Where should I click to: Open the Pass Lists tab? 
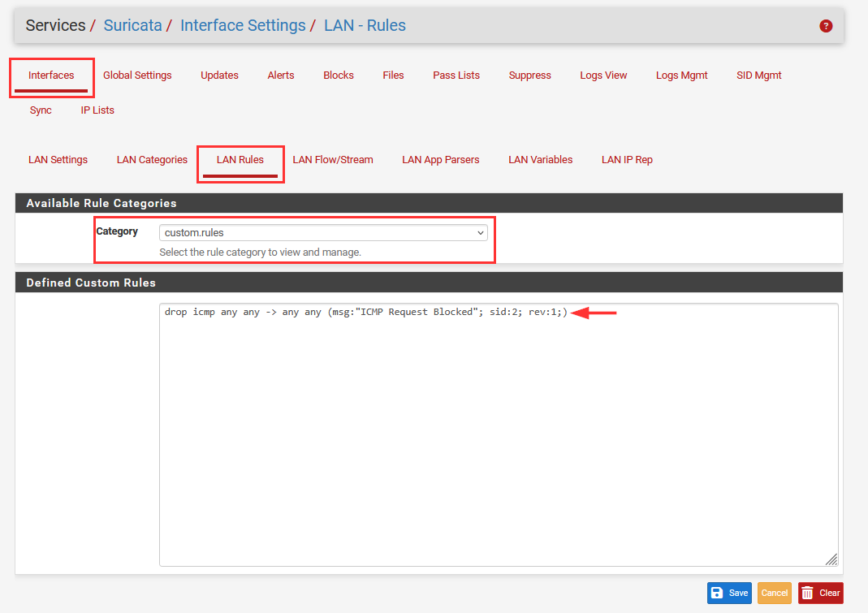tap(456, 76)
